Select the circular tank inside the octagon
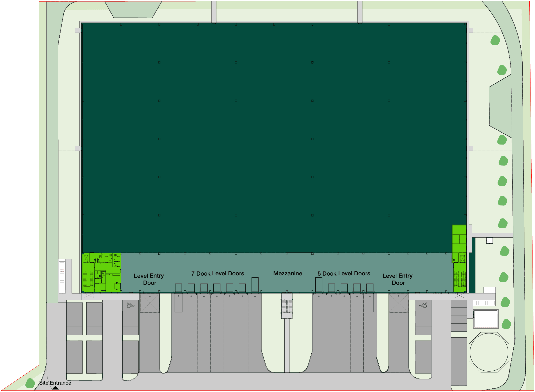The height and width of the screenshot is (392, 535). [x=489, y=352]
